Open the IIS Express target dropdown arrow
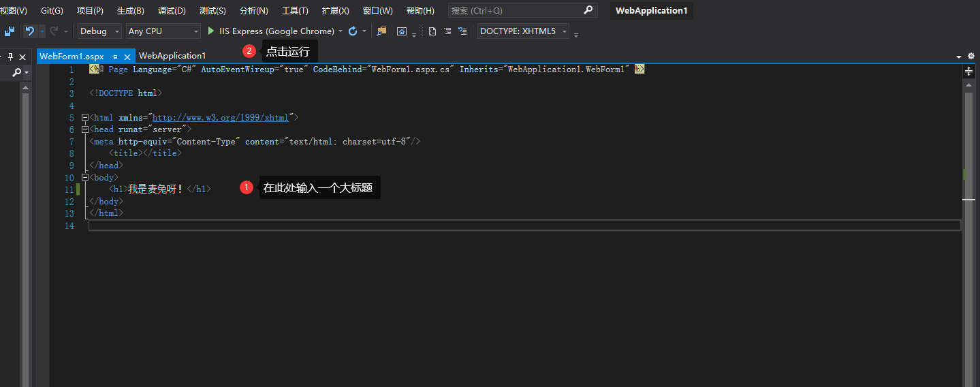This screenshot has height=387, width=980. click(x=341, y=31)
